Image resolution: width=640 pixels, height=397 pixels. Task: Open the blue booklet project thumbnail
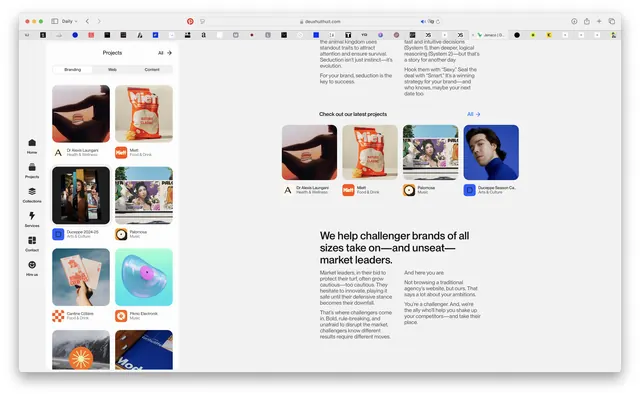pyautogui.click(x=144, y=350)
